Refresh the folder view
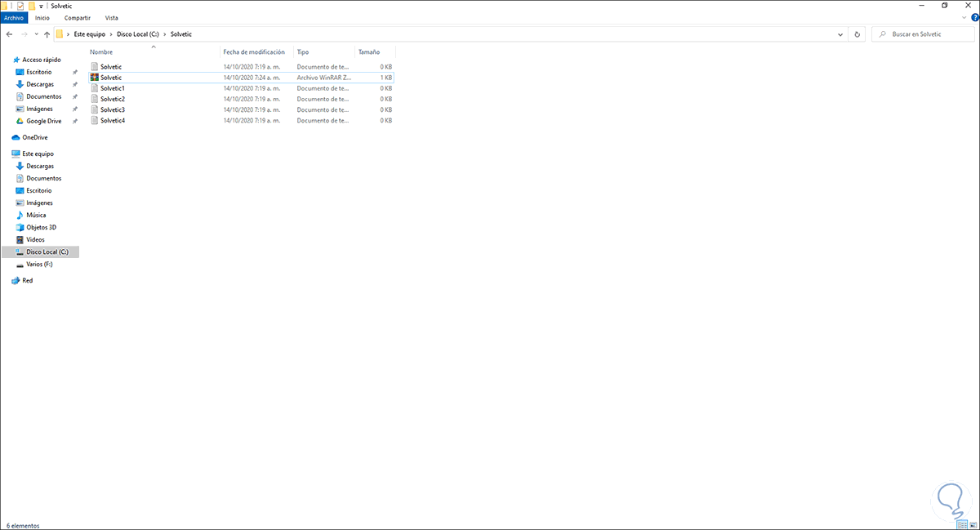 [857, 34]
